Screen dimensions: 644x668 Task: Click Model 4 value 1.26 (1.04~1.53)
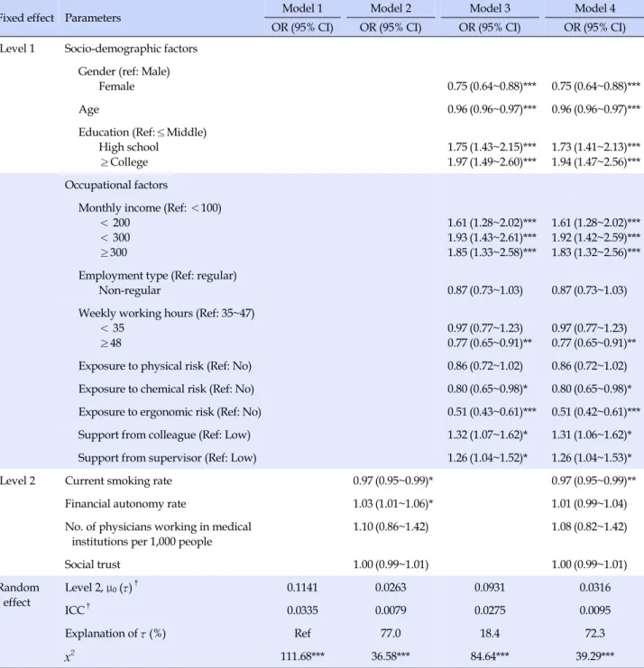pos(591,458)
